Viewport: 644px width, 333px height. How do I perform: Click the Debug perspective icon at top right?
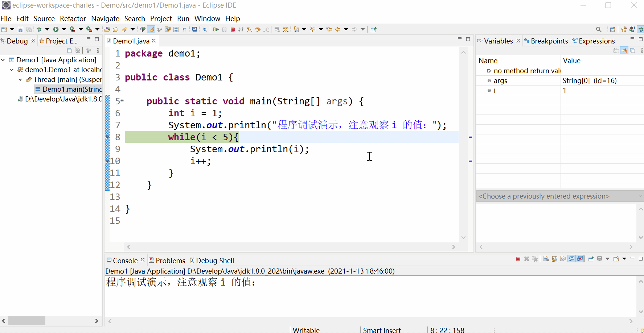point(641,29)
